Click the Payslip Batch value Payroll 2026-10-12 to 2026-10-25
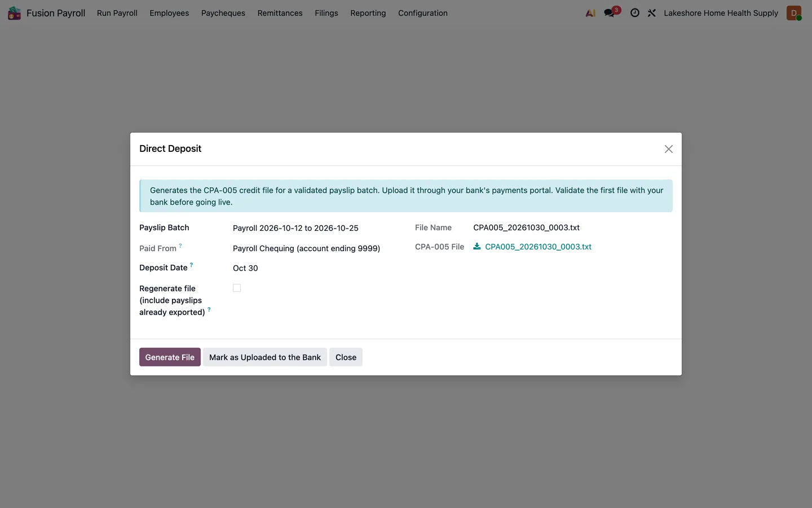 [x=295, y=228]
